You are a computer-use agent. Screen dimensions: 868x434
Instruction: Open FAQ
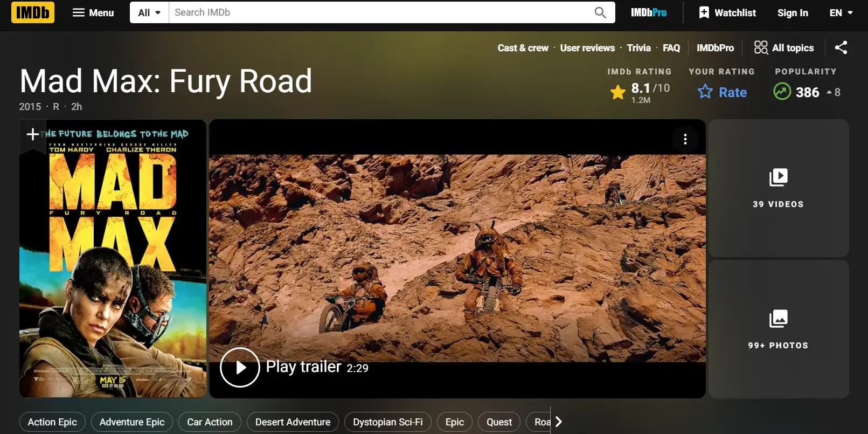click(671, 48)
